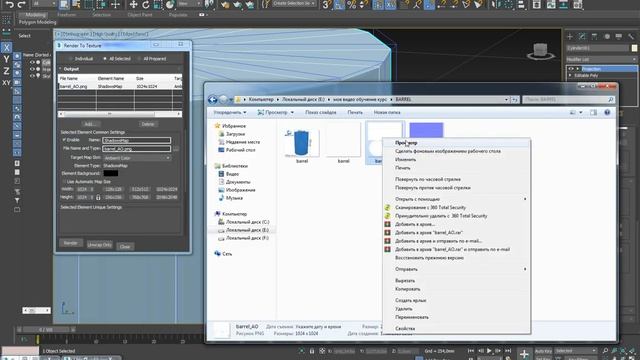The width and height of the screenshot is (640, 360).
Task: Click the 512x512 size preset button
Action: (140, 189)
